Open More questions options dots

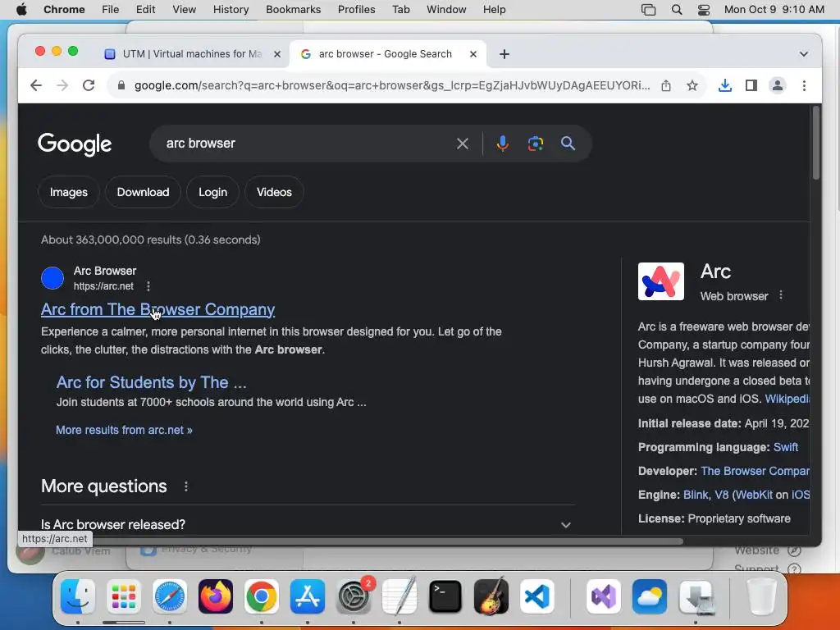coord(186,486)
